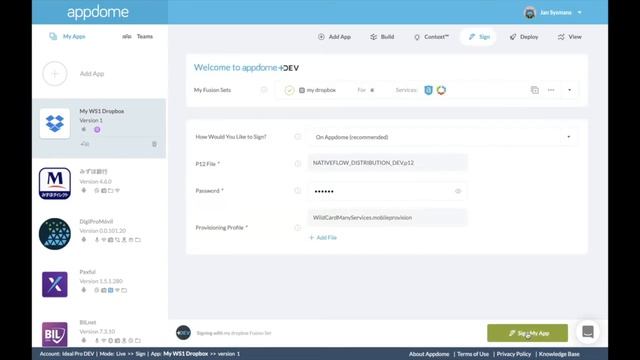Switch to the Build step
This screenshot has width=640, height=360.
382,37
